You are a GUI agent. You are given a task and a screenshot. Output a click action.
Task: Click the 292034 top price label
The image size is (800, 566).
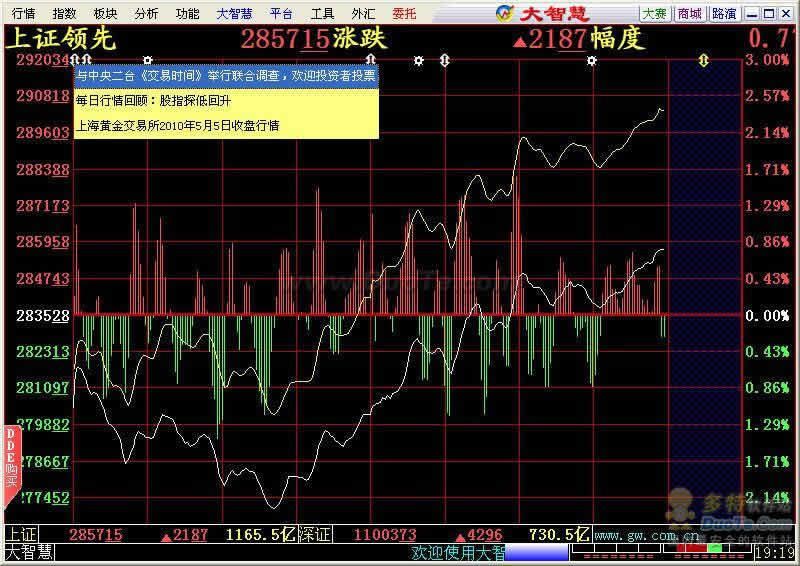pos(43,60)
